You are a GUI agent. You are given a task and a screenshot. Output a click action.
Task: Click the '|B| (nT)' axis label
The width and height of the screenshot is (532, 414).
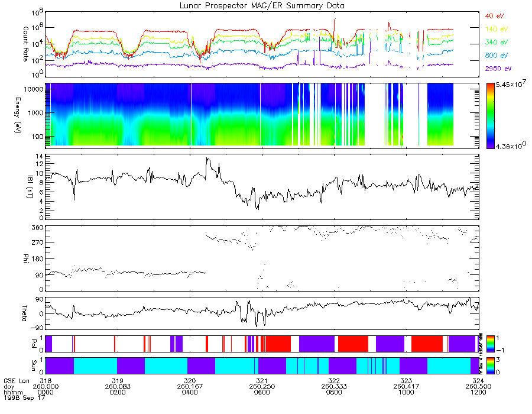pyautogui.click(x=30, y=187)
